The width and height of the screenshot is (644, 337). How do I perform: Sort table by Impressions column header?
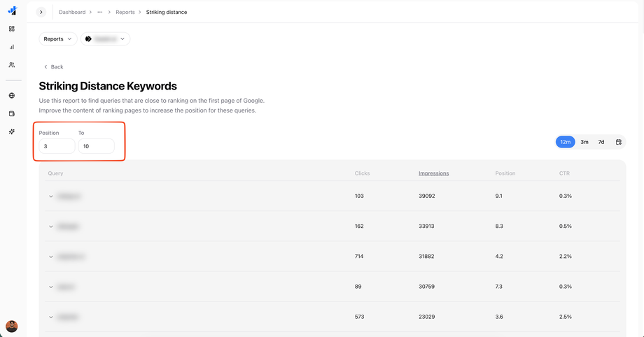(x=433, y=173)
